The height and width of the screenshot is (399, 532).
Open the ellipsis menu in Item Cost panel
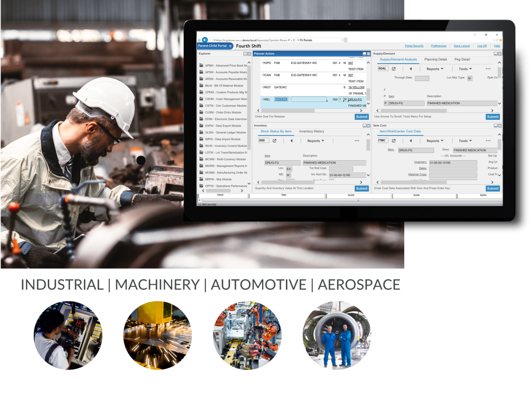(x=488, y=140)
